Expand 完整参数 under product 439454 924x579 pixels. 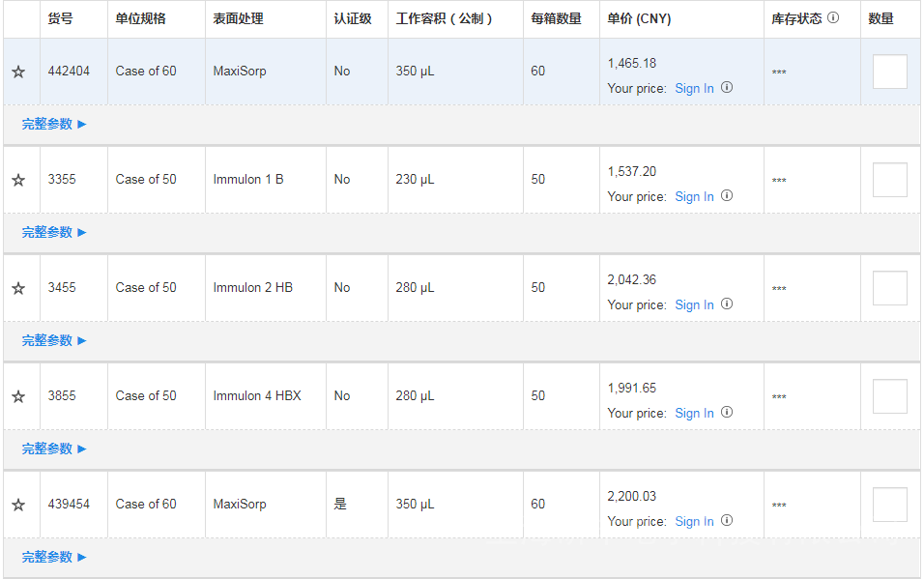[54, 557]
